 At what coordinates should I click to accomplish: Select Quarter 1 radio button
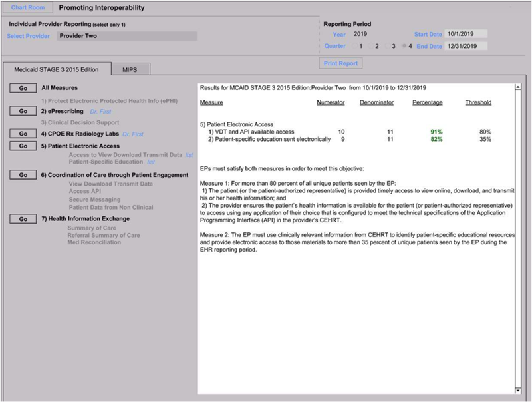(353, 46)
